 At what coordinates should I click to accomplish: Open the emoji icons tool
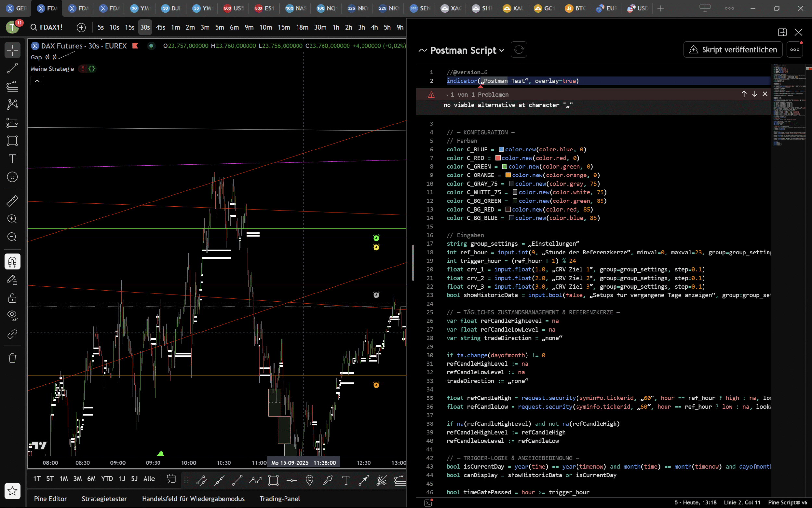coord(12,177)
